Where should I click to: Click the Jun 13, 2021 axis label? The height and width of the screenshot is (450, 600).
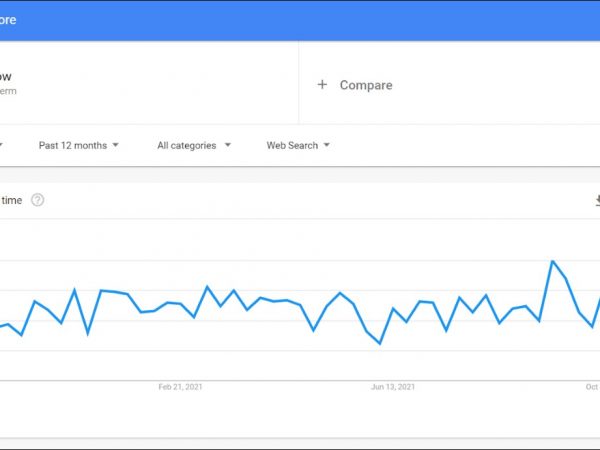(x=393, y=387)
